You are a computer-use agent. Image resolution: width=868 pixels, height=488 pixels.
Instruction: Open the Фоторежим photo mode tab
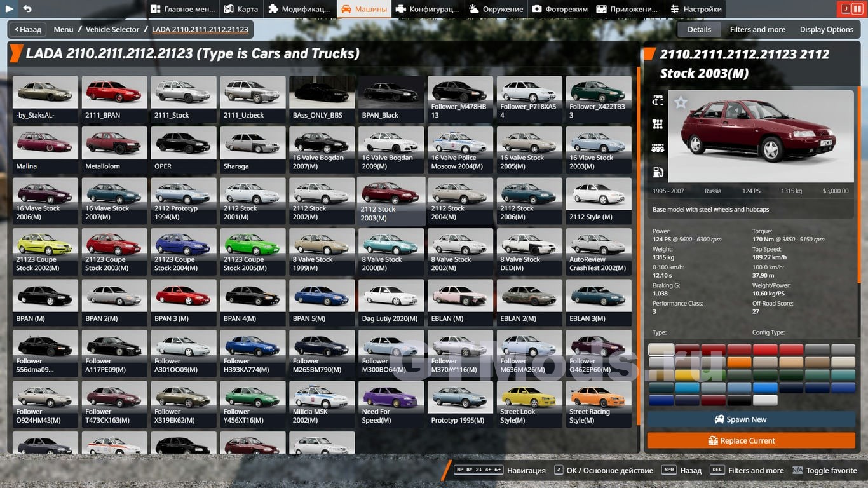(x=560, y=9)
